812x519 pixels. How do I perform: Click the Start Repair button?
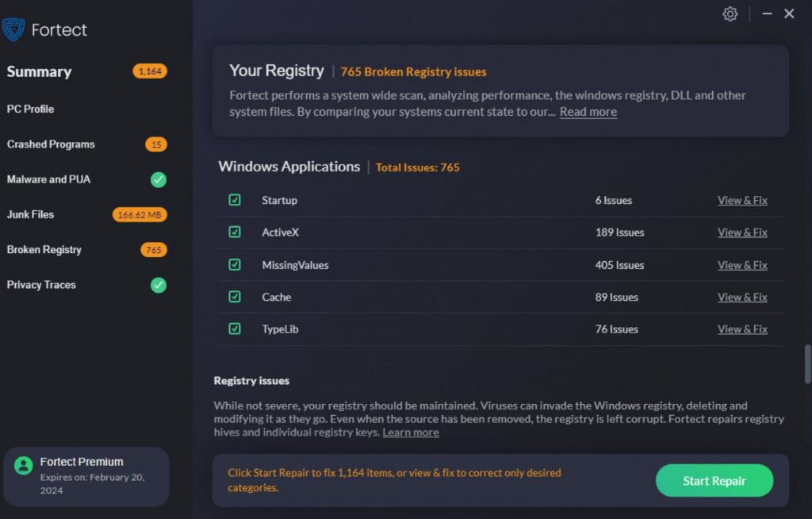714,481
